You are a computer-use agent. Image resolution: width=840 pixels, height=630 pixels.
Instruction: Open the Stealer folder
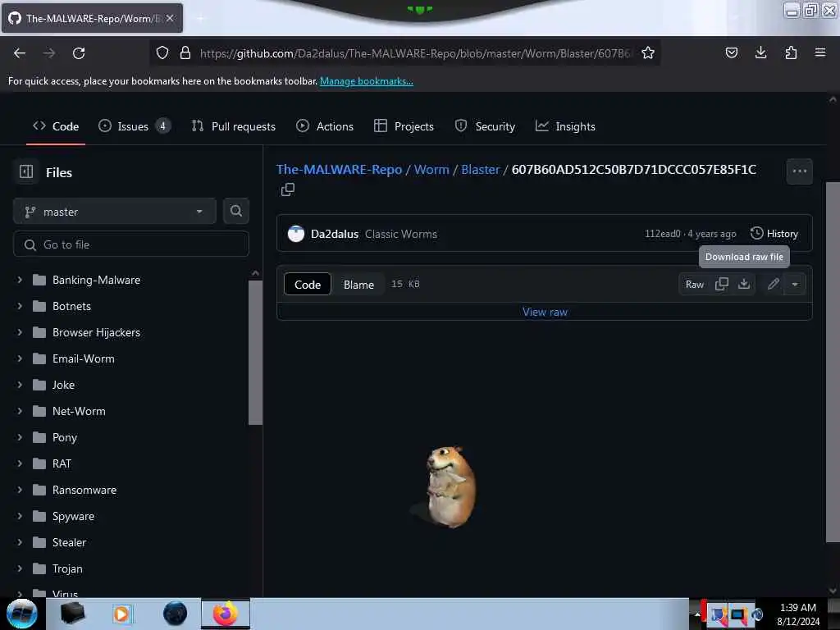(x=69, y=542)
